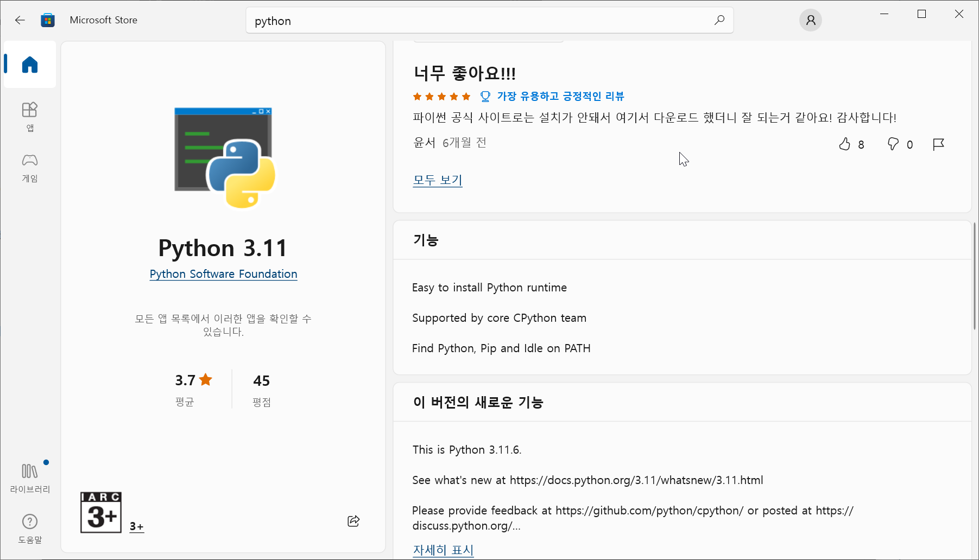Click 'Find Python, Pip and Idle on PATH'

(501, 348)
